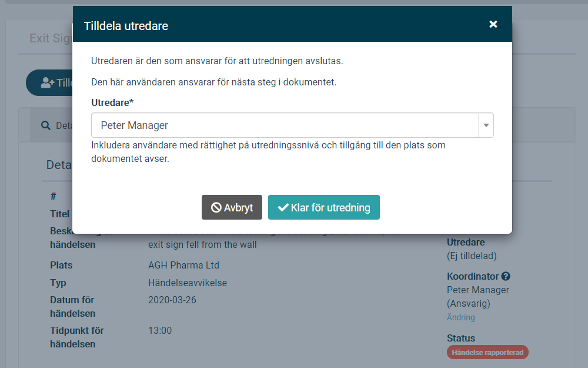The image size is (588, 368).
Task: Click the (Ej tilldelad) investigator text
Action: click(472, 256)
